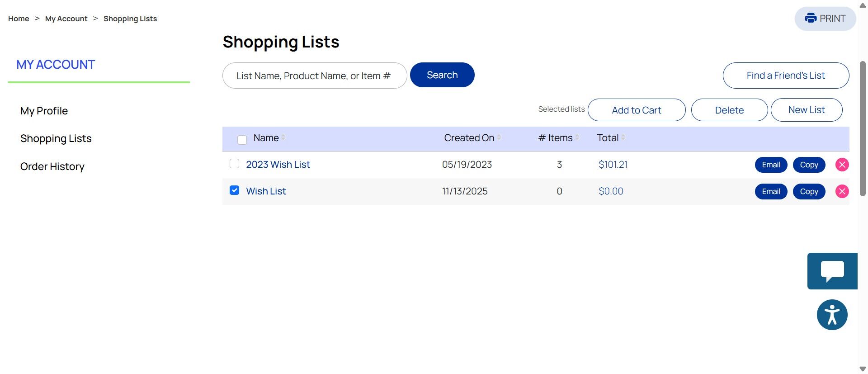Copy the Wish List
Viewport: 868px width, 374px height.
(809, 191)
